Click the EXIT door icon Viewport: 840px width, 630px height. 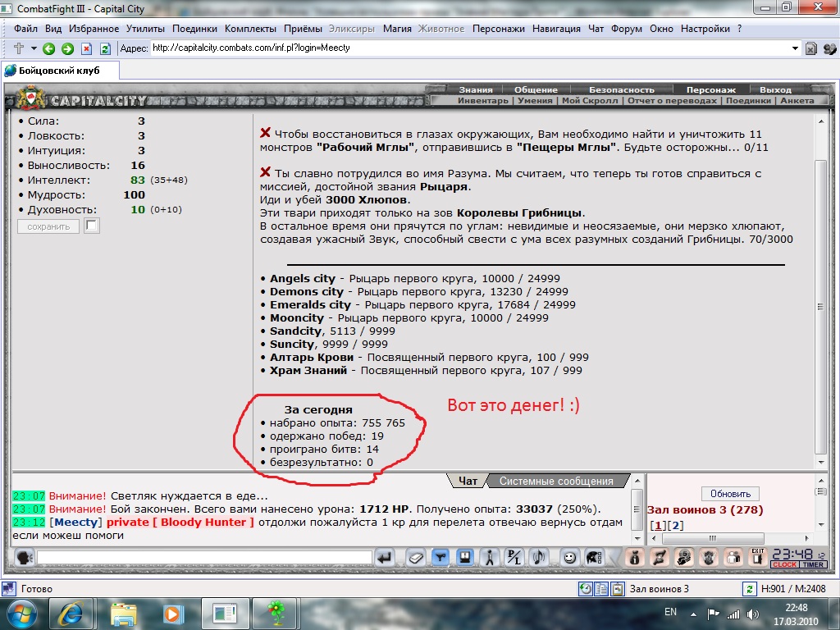coord(757,558)
